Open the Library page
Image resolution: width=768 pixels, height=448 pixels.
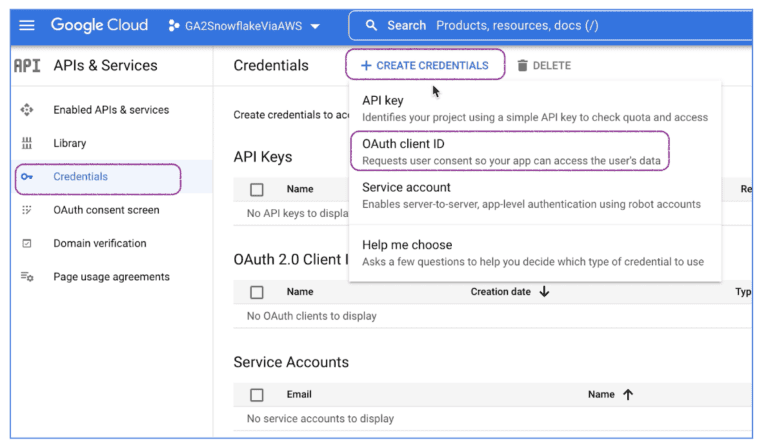click(70, 143)
